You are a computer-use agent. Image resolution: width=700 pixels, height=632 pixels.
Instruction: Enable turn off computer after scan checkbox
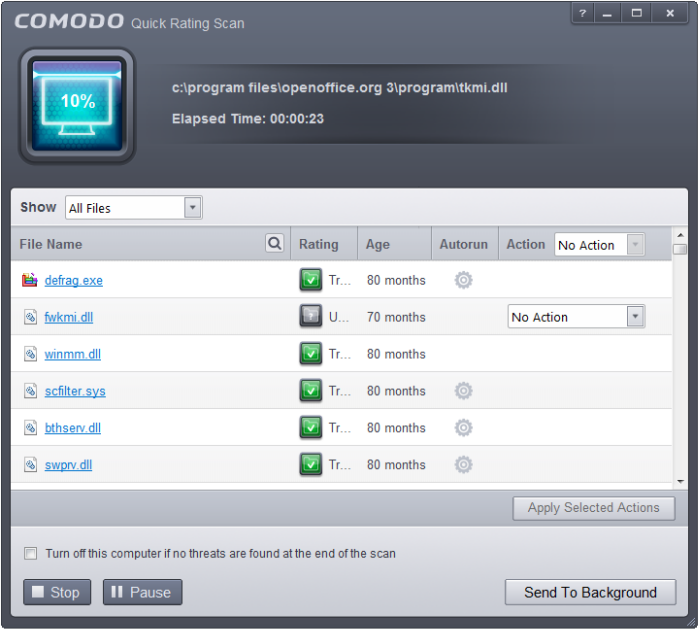tap(30, 553)
